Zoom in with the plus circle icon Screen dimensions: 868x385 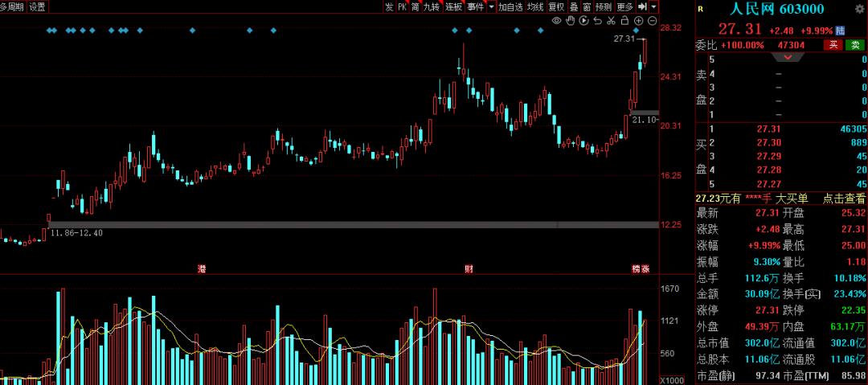[x=638, y=21]
